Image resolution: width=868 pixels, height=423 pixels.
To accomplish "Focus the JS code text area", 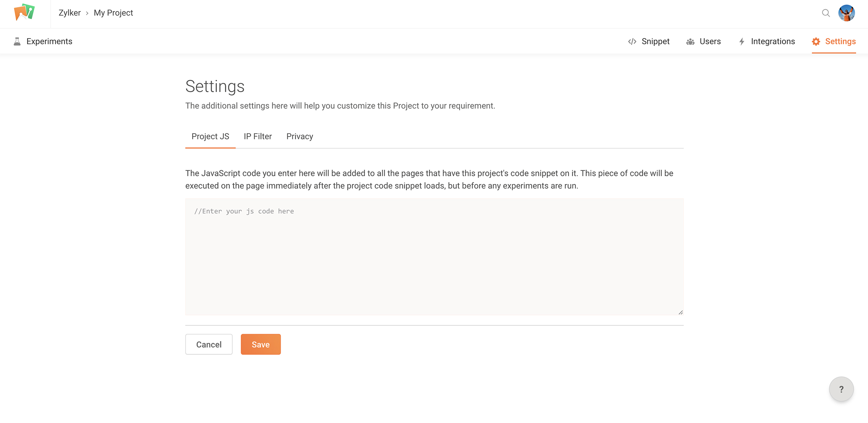I will 434,257.
